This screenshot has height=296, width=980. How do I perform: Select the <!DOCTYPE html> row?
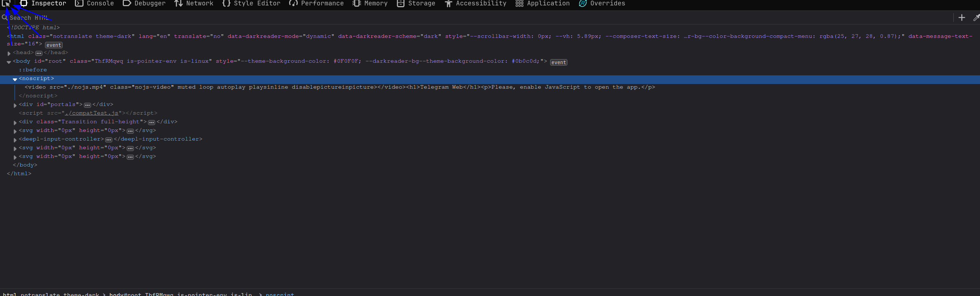pyautogui.click(x=33, y=27)
